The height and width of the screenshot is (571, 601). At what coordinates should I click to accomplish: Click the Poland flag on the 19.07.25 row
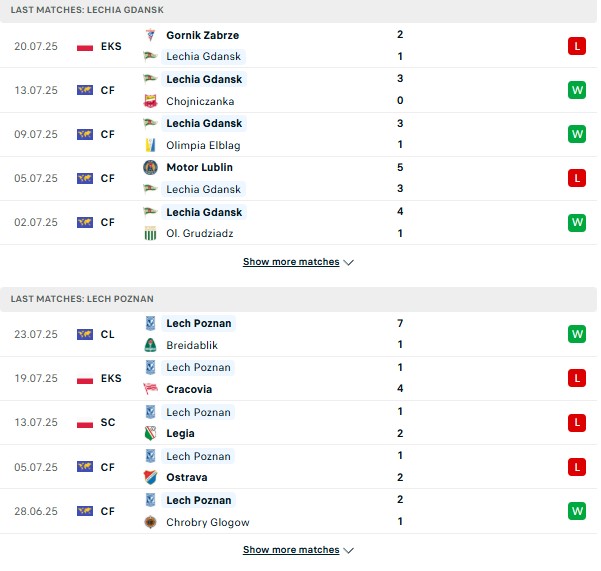(85, 379)
